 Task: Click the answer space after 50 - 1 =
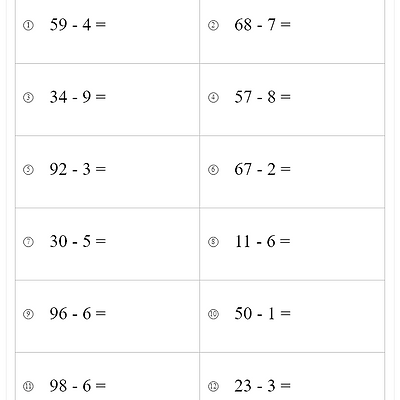pos(337,314)
